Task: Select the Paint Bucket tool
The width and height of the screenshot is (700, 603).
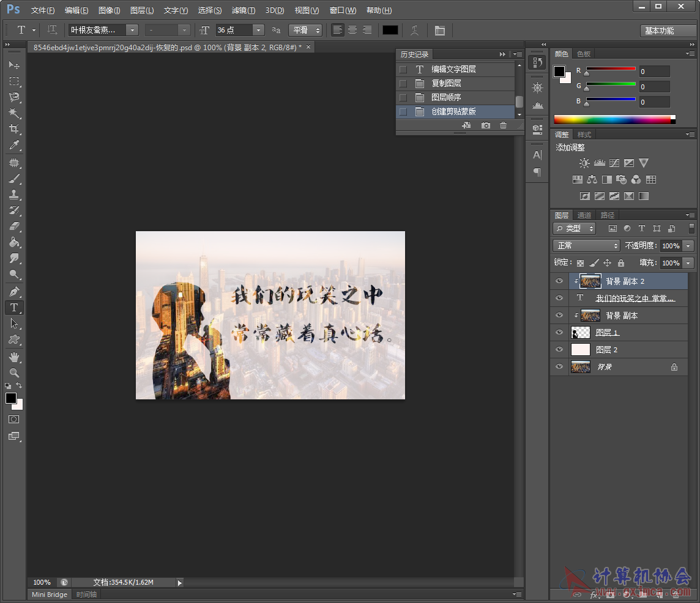Action: (14, 242)
